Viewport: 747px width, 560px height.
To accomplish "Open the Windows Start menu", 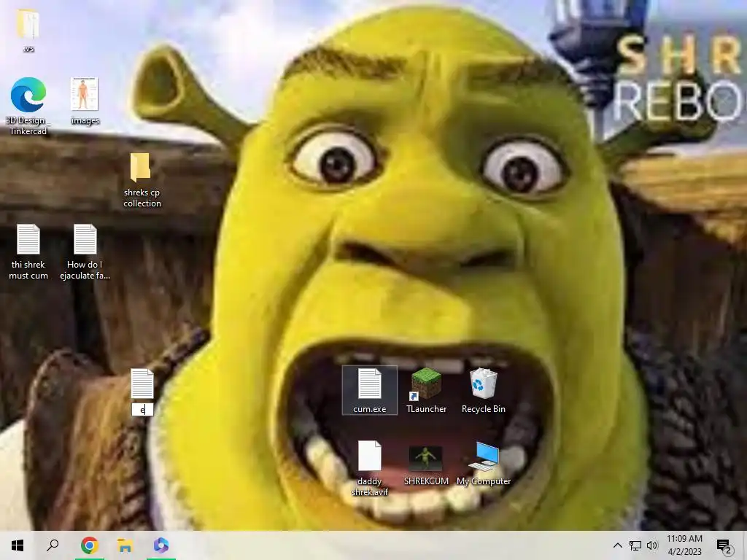I will coord(18,545).
